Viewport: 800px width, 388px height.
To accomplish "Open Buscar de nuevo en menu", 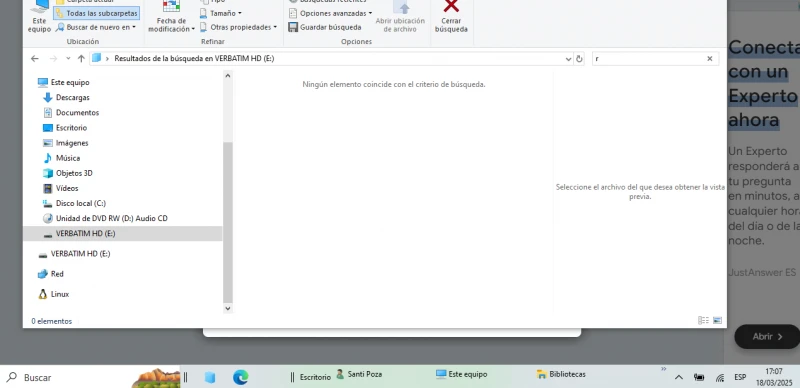I will 95,27.
